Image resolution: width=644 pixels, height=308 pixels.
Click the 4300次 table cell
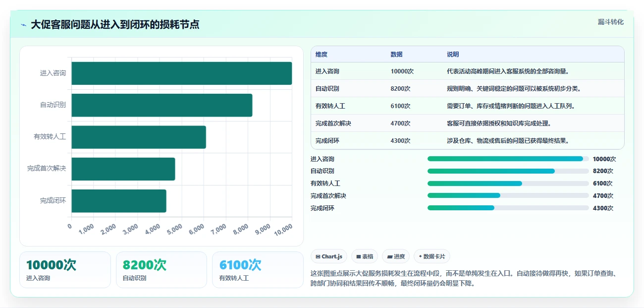coord(400,141)
